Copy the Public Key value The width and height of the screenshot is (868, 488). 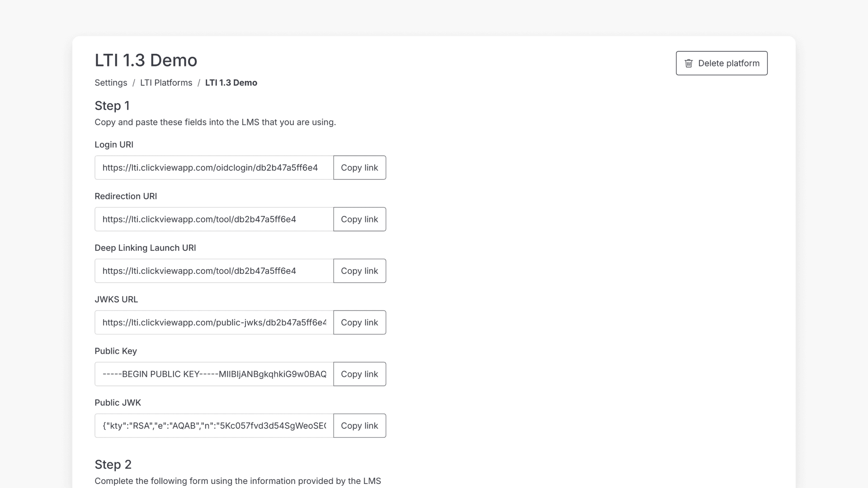coord(359,374)
